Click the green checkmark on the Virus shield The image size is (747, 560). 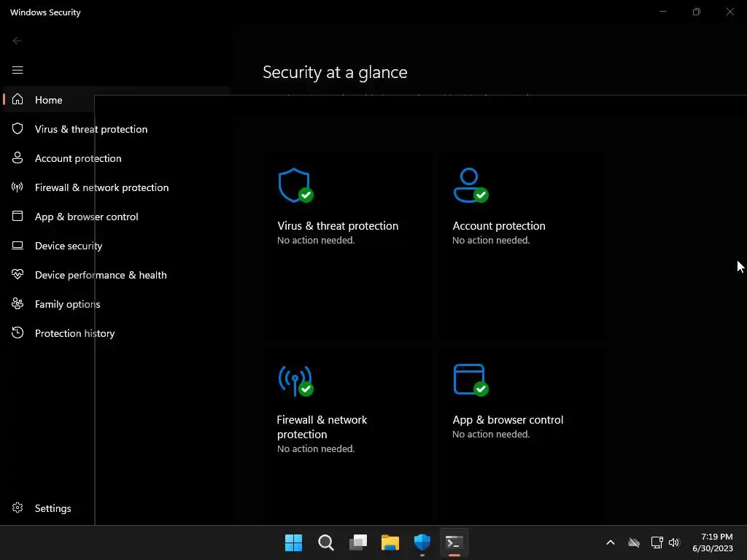coord(306,195)
